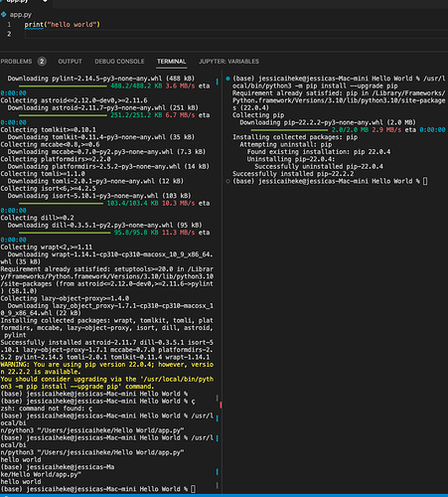Click text 'Collecting mccabe<0.8,>=0.6'
The image size is (448, 497).
click(50, 144)
